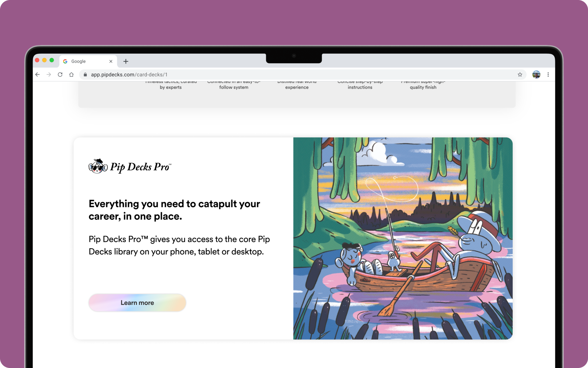
Task: Open the user profile avatar
Action: tap(536, 74)
